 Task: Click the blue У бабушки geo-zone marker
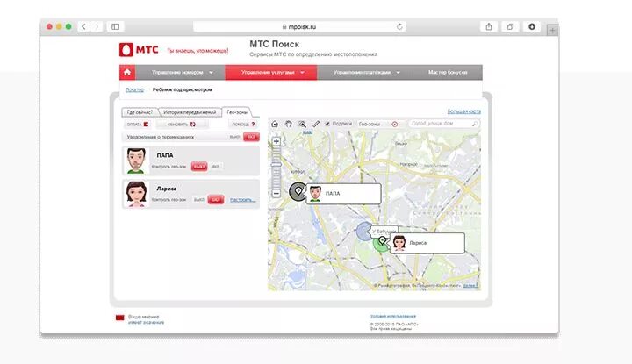coord(364,232)
